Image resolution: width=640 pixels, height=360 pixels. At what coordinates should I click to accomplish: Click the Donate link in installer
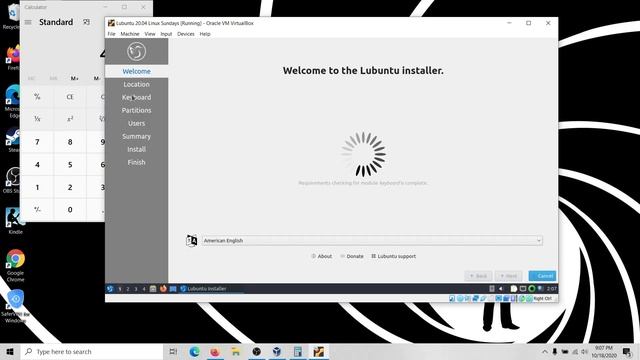click(352, 256)
